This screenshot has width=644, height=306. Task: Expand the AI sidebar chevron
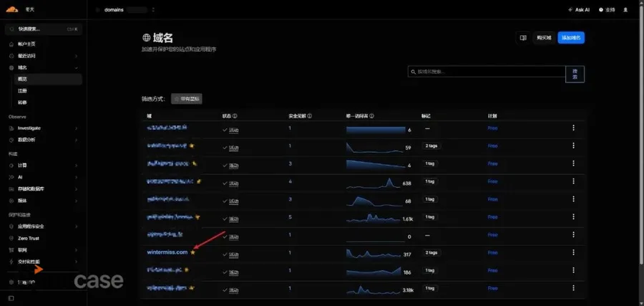[x=77, y=177]
